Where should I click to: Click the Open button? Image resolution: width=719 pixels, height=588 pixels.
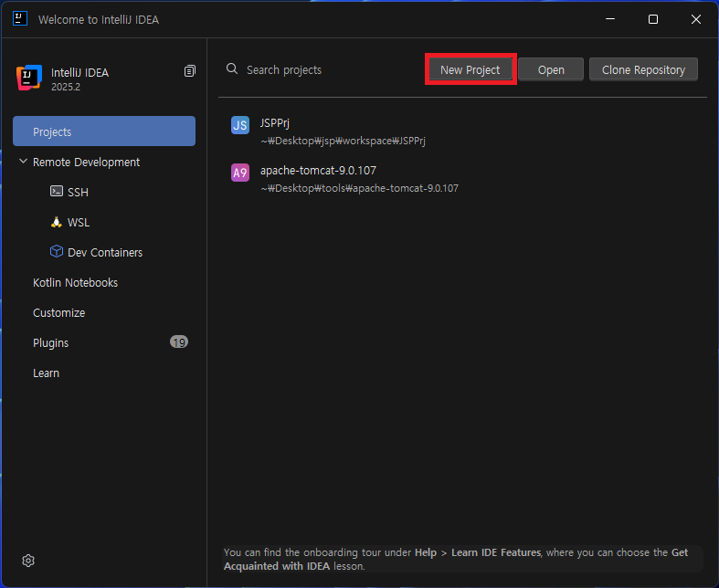(x=551, y=69)
